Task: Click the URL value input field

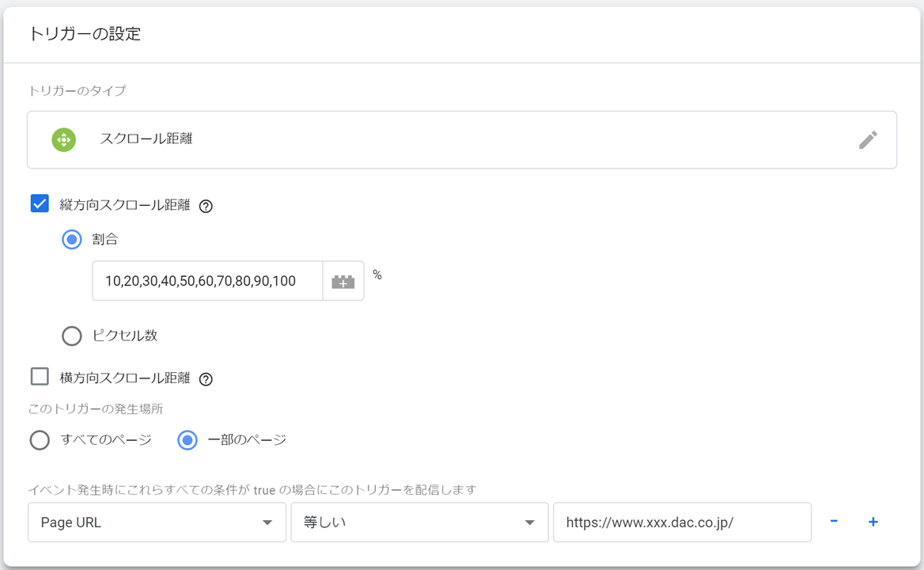Action: pos(682,522)
